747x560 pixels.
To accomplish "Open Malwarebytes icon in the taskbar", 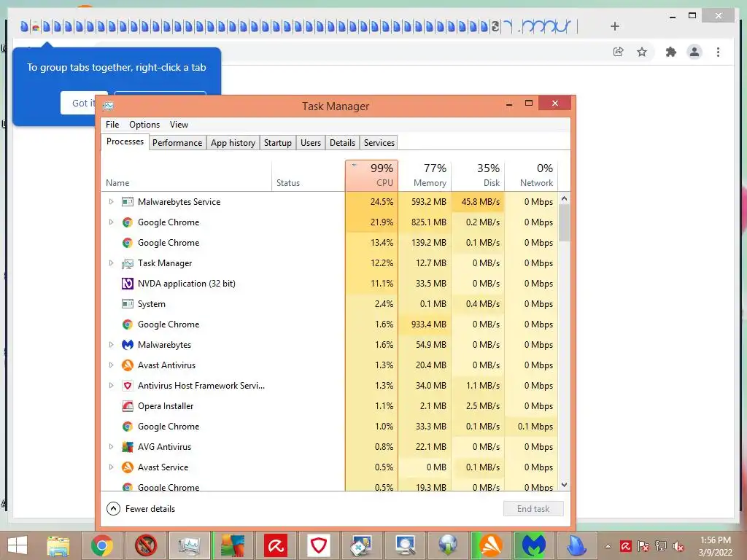I will [x=533, y=545].
